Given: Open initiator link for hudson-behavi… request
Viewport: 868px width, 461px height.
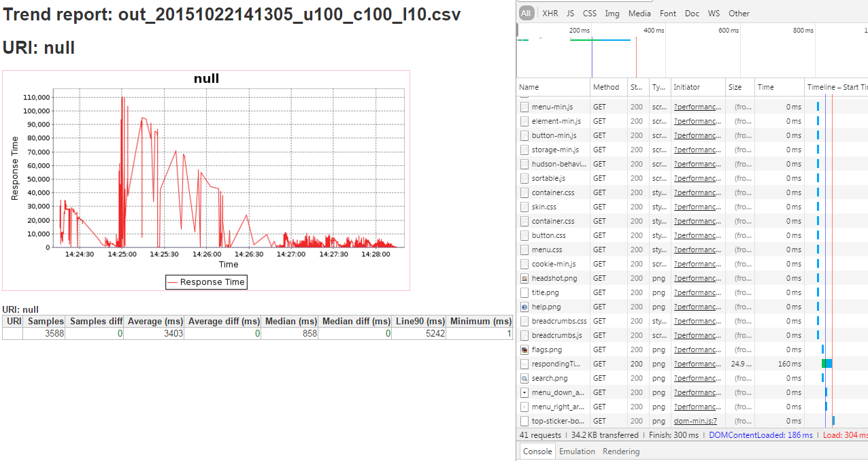Looking at the screenshot, I should [697, 164].
